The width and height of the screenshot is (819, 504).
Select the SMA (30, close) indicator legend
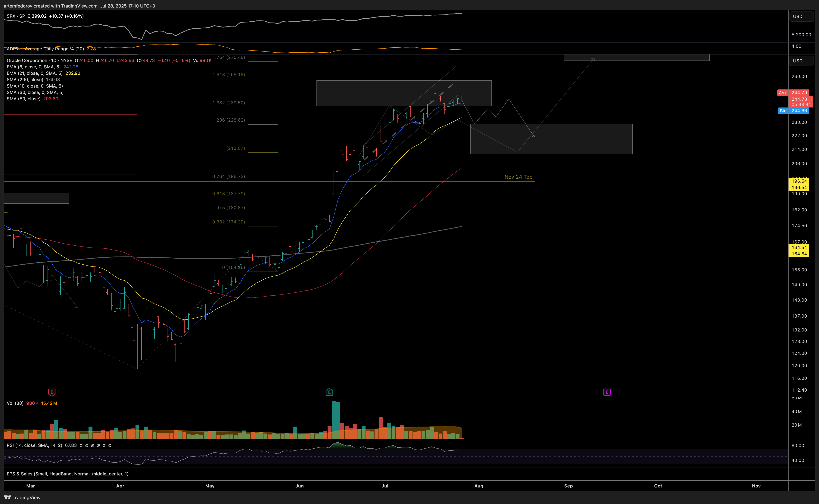[x=35, y=92]
